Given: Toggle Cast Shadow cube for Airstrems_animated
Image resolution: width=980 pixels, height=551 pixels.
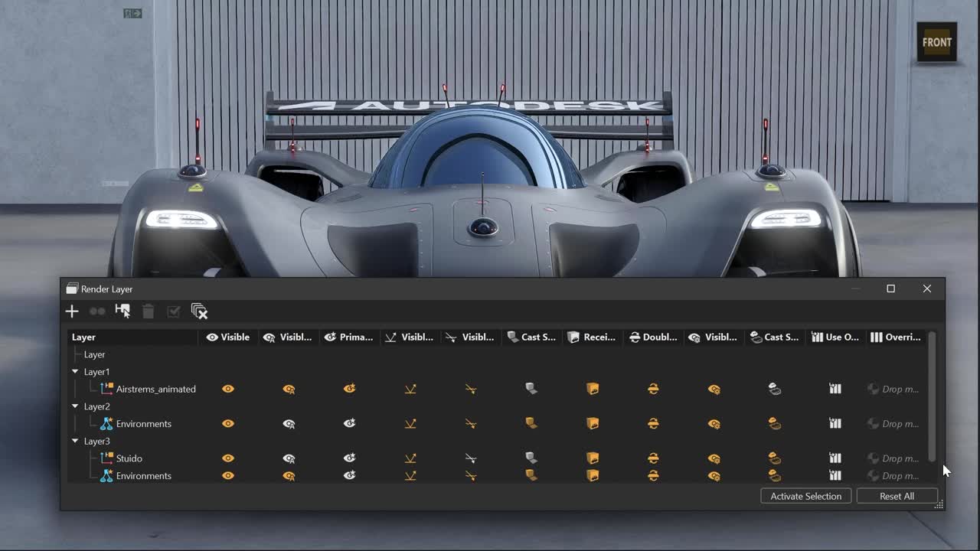Looking at the screenshot, I should point(531,389).
